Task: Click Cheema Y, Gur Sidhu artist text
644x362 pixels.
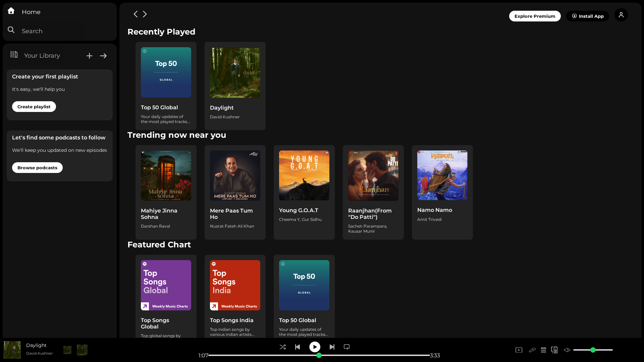Action: (x=300, y=220)
